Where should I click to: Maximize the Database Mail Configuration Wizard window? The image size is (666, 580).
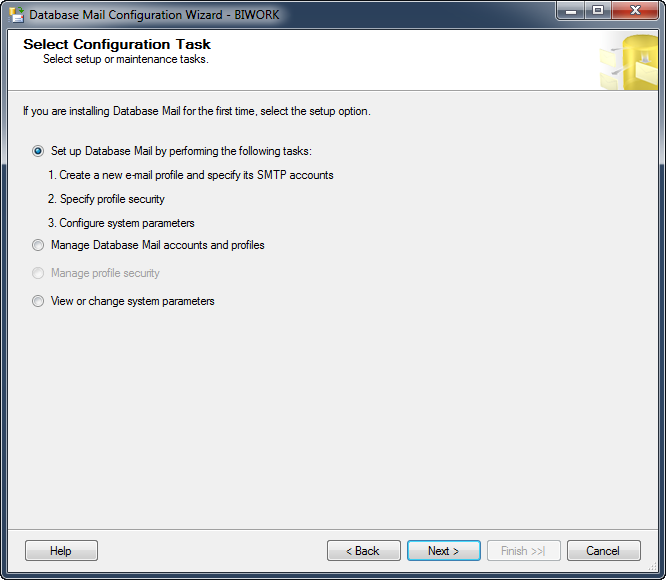pos(598,11)
